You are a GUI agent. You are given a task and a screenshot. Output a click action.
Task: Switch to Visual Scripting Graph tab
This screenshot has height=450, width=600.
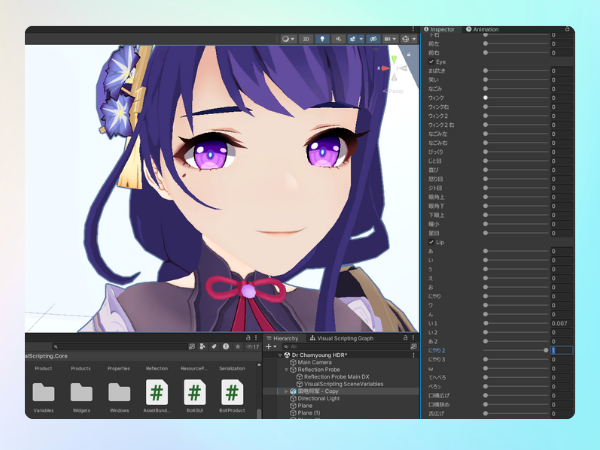[342, 338]
